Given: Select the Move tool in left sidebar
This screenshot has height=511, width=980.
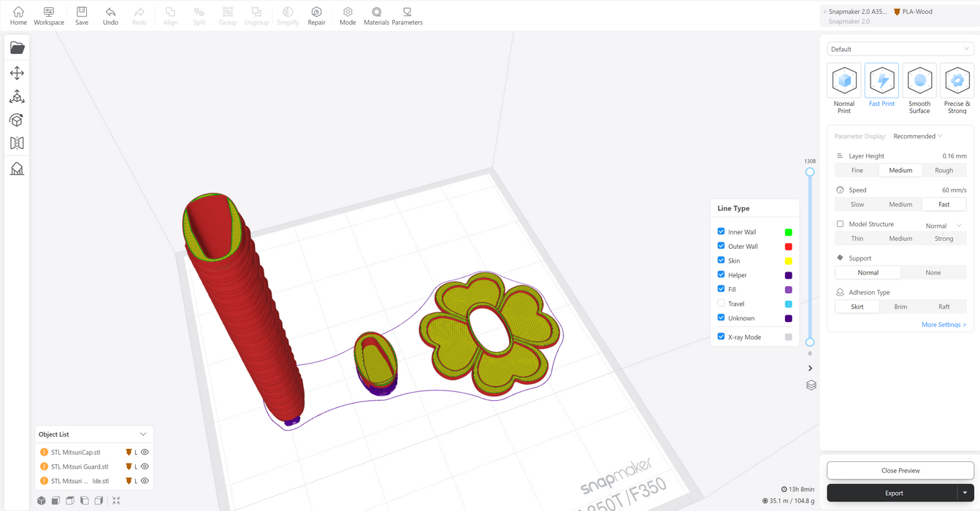Looking at the screenshot, I should point(17,73).
